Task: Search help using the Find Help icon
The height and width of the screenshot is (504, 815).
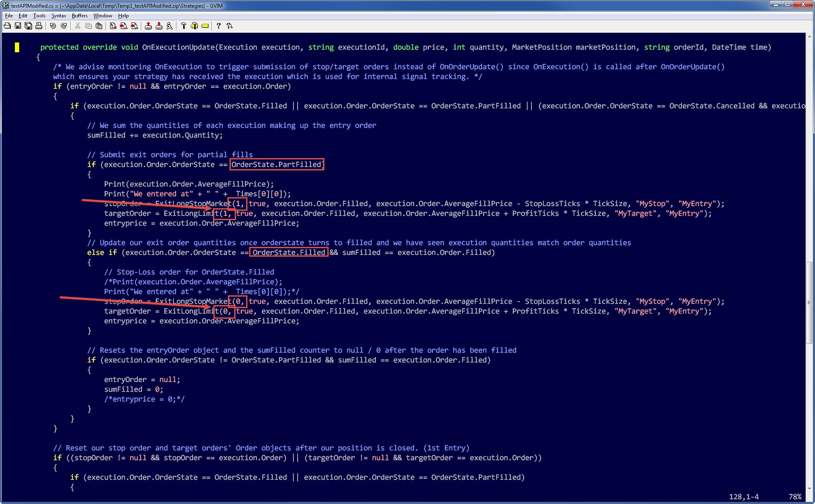Action: pos(229,26)
